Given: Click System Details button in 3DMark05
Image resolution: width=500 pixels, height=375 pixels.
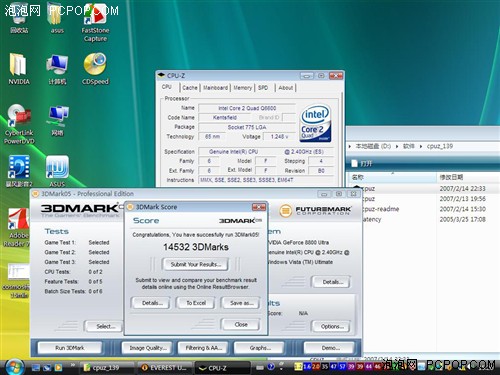Looking at the screenshot, I should 332,282.
